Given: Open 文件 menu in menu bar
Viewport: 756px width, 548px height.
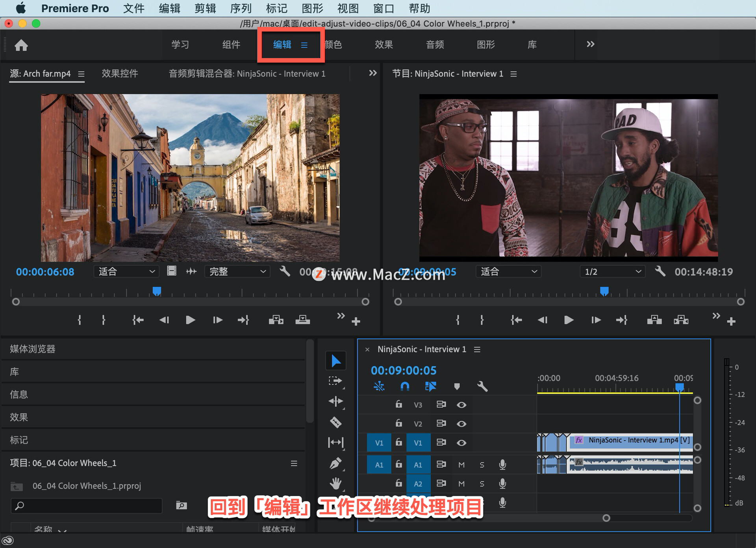Looking at the screenshot, I should click(x=133, y=8).
